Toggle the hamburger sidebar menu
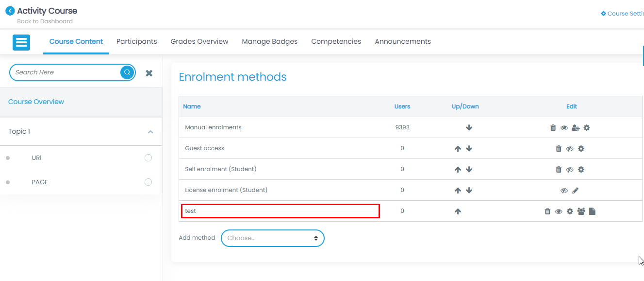The width and height of the screenshot is (644, 281). [21, 42]
